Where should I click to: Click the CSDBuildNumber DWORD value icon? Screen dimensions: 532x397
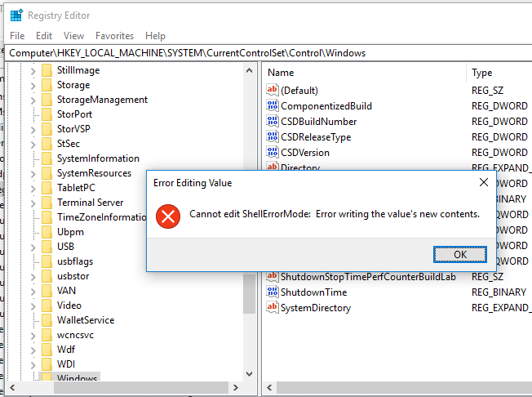click(x=272, y=121)
